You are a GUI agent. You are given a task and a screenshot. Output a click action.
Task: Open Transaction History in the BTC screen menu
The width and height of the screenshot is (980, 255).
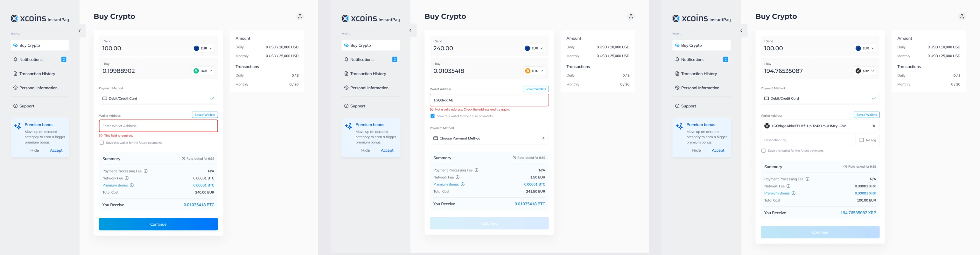point(371,74)
